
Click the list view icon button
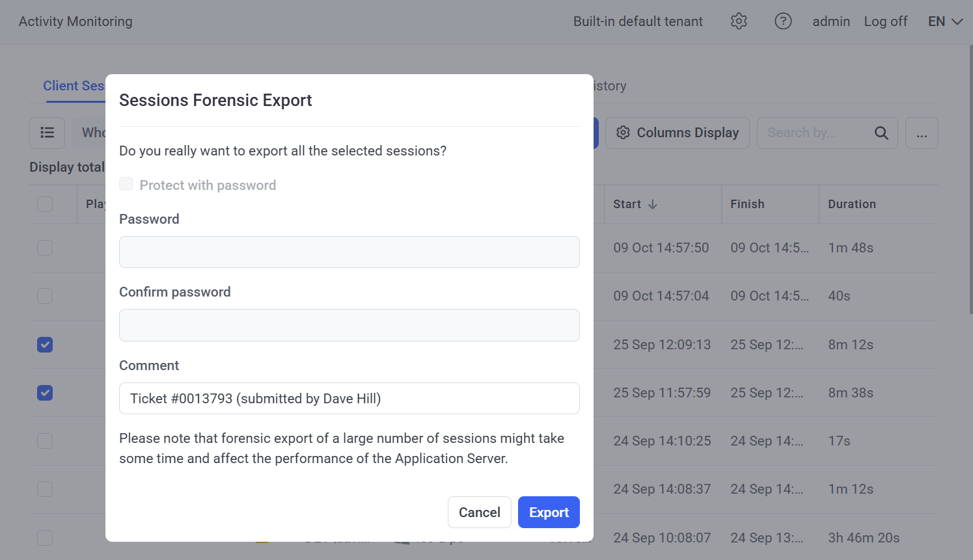47,133
